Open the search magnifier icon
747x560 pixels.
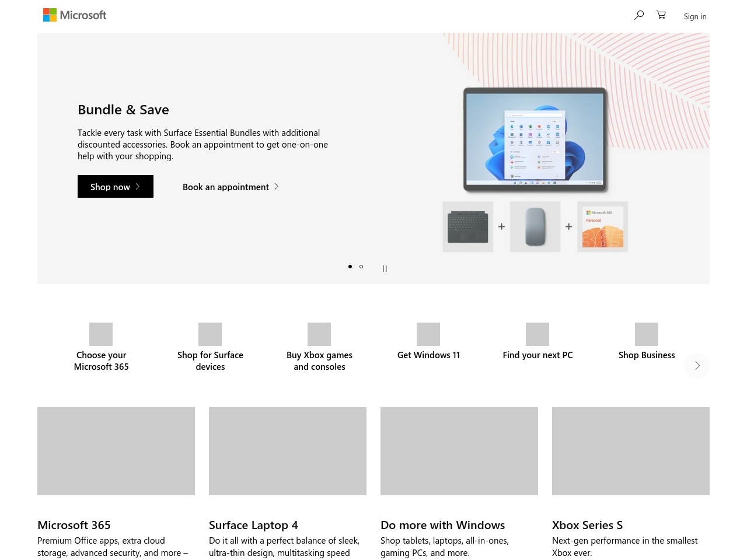pos(639,15)
